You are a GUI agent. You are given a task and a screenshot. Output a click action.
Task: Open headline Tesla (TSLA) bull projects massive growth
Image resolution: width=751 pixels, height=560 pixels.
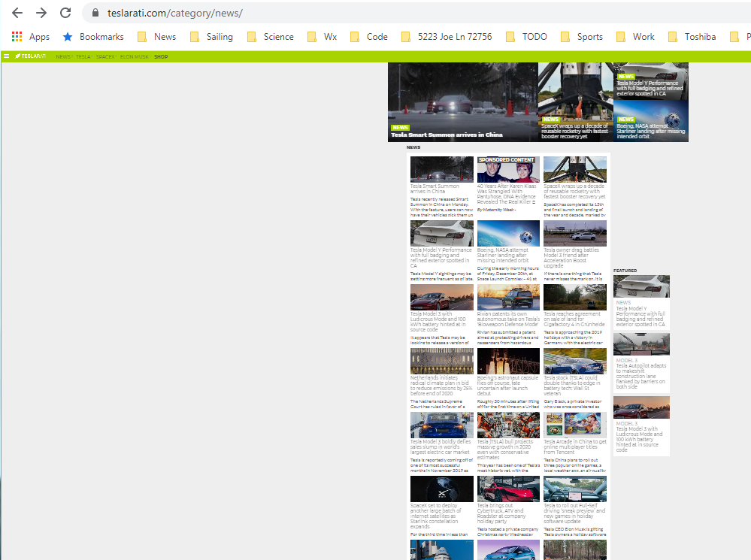[505, 450]
